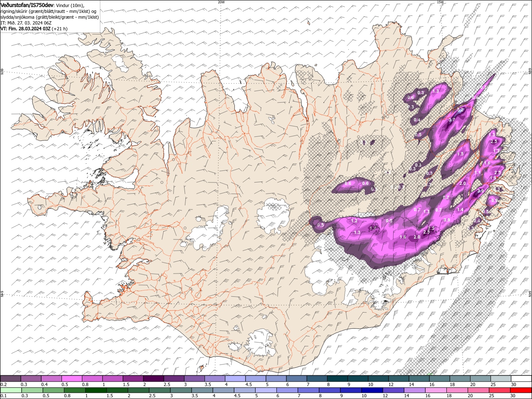Select the darkest purple 2 snow legend swatch

tap(153, 379)
